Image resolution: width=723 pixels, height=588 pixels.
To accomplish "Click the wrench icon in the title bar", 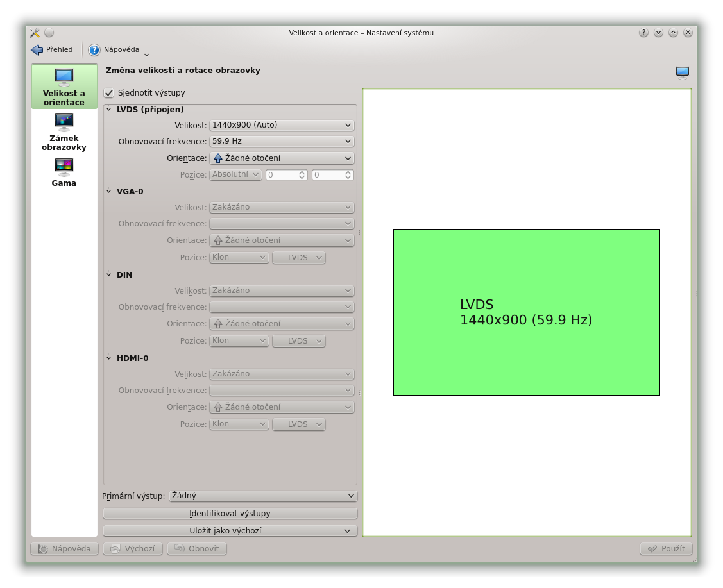I will [35, 33].
